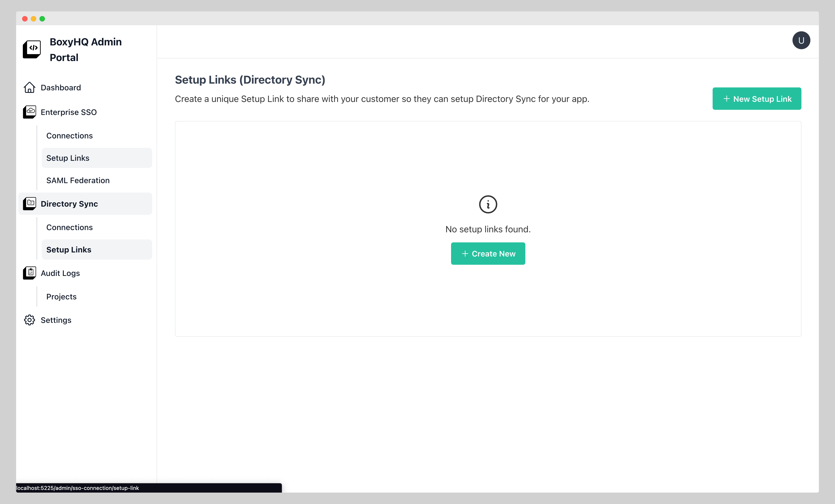Select Connections under Enterprise SSO
The height and width of the screenshot is (504, 835).
(69, 136)
